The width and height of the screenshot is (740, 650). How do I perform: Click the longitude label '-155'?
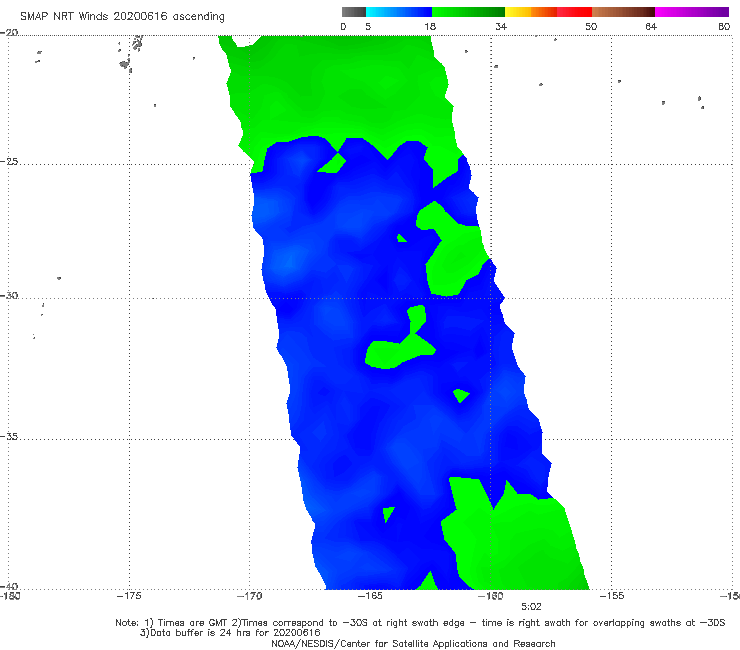coord(612,596)
